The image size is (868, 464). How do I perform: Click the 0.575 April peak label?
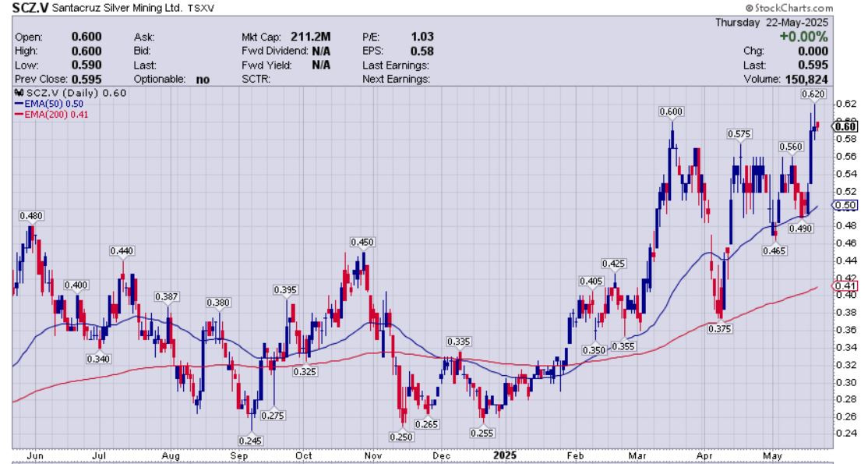click(x=739, y=133)
